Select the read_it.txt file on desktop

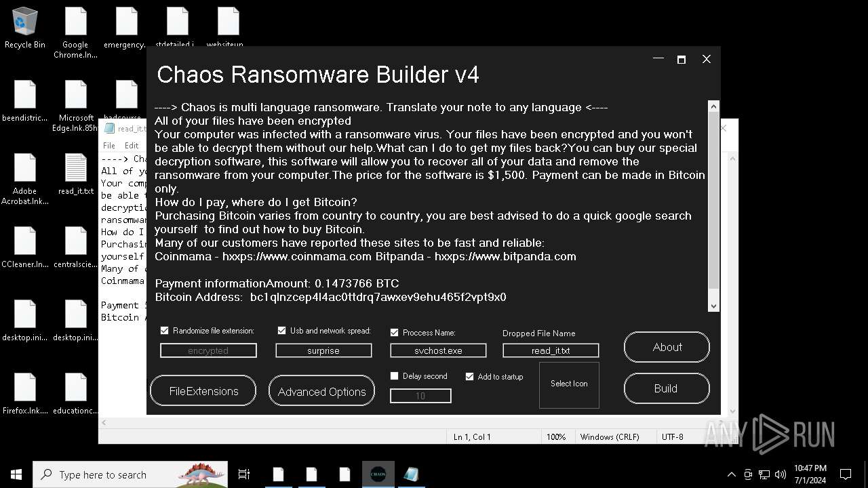75,174
